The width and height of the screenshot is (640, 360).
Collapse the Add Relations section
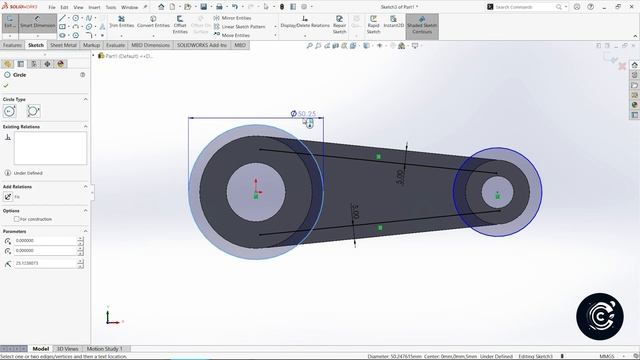tap(85, 187)
